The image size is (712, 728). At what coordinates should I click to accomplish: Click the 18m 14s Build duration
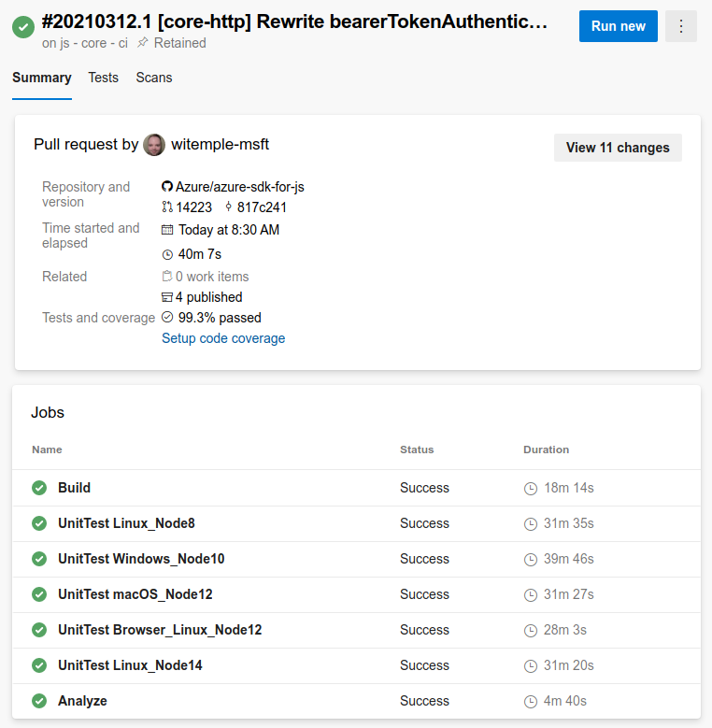[569, 488]
